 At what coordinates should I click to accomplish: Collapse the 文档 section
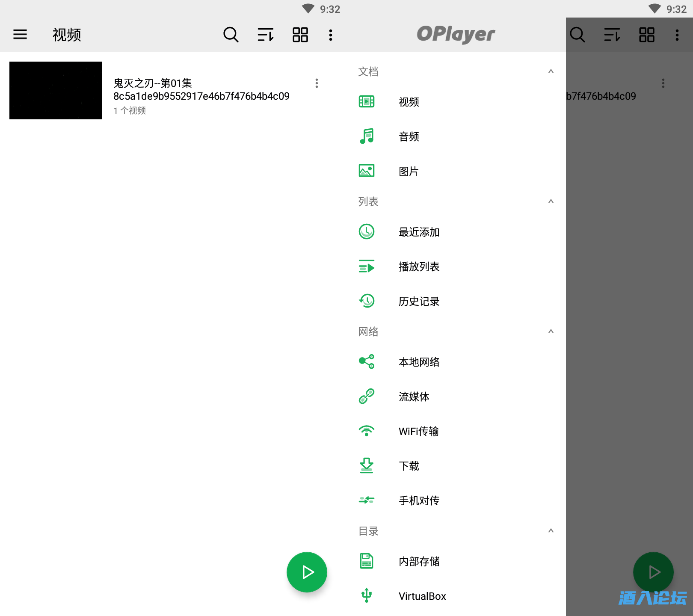[551, 71]
